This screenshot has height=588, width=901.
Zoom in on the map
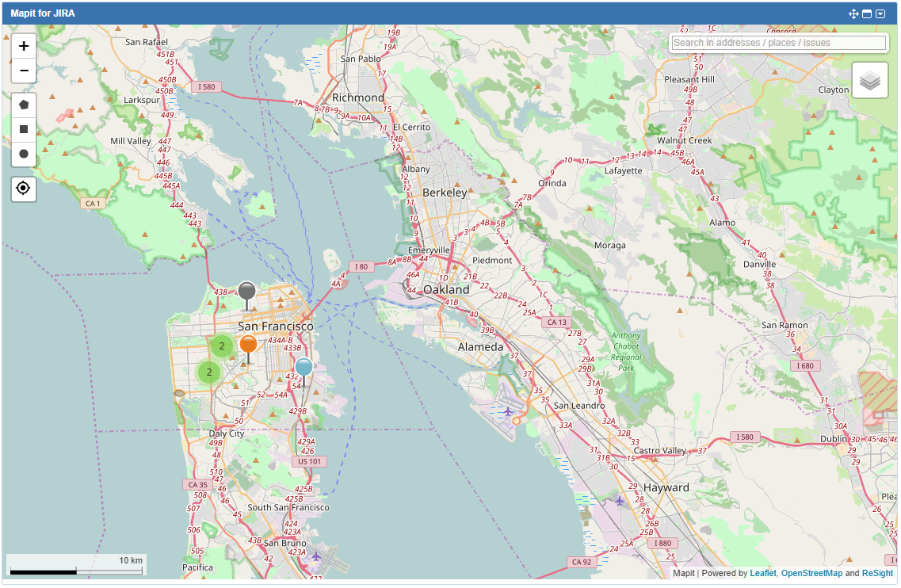24,46
